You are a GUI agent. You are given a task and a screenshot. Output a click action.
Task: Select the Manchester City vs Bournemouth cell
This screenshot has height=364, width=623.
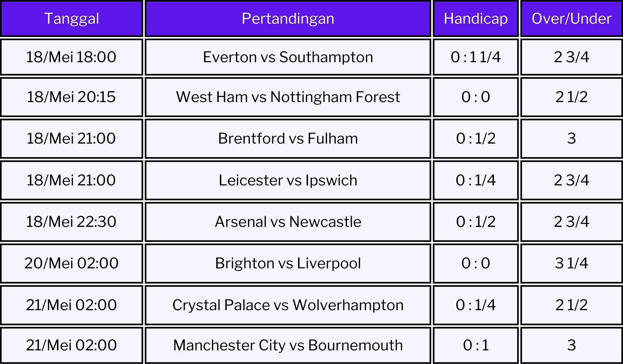click(288, 345)
